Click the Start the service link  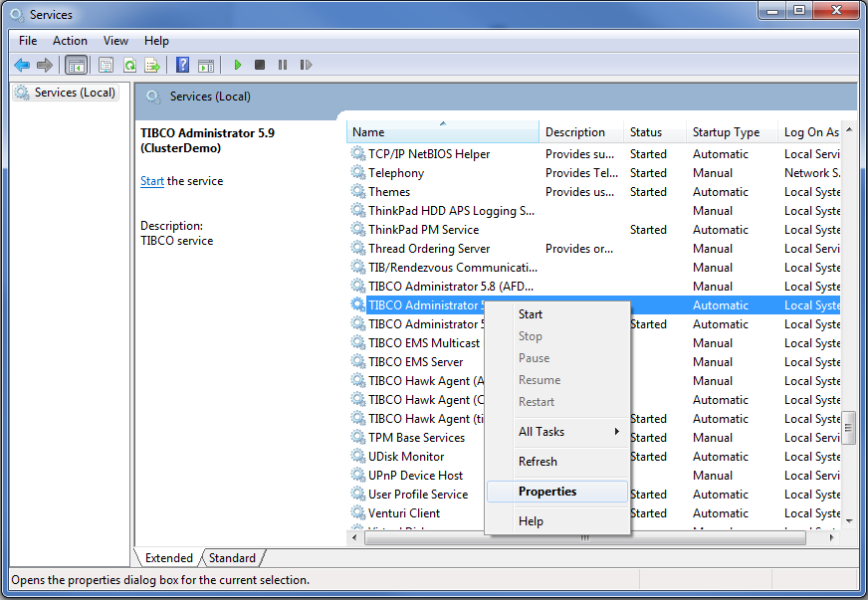tap(151, 181)
